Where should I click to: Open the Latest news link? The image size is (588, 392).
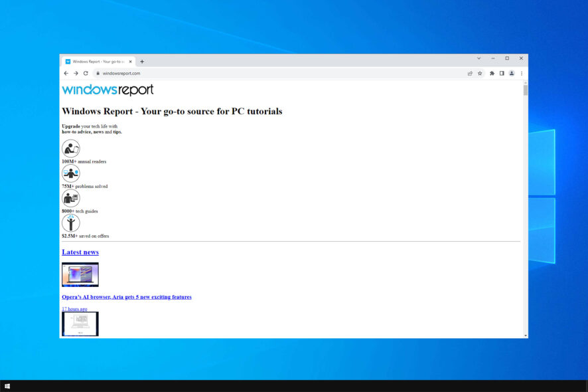(80, 252)
